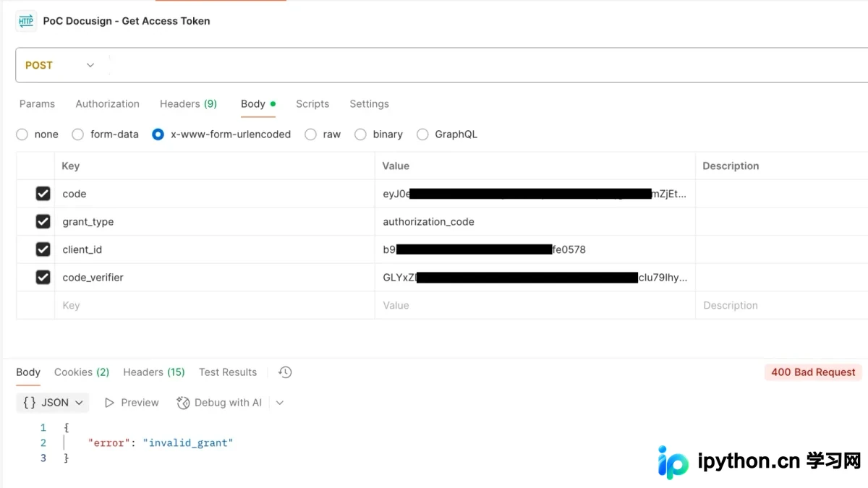868x488 pixels.
Task: Switch to the Authorization tab
Action: point(107,104)
